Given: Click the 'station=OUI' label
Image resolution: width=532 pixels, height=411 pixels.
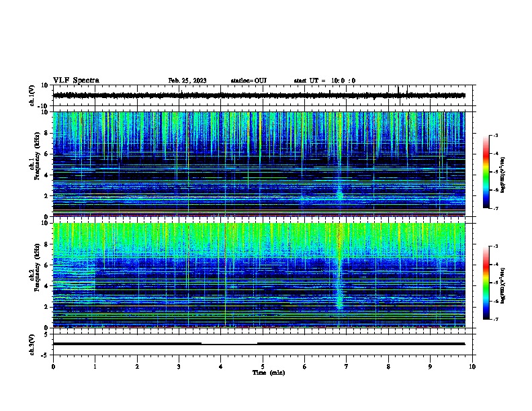Looking at the screenshot, I should coord(249,81).
